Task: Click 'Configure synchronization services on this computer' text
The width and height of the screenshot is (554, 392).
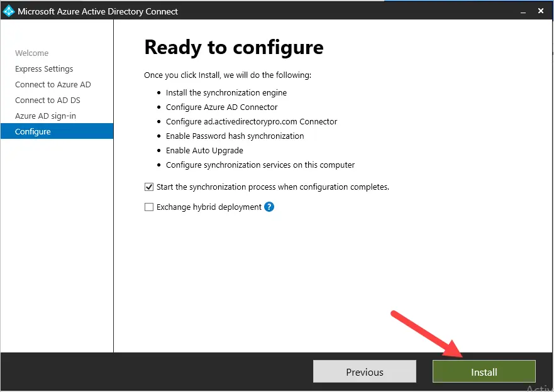Action: 260,165
